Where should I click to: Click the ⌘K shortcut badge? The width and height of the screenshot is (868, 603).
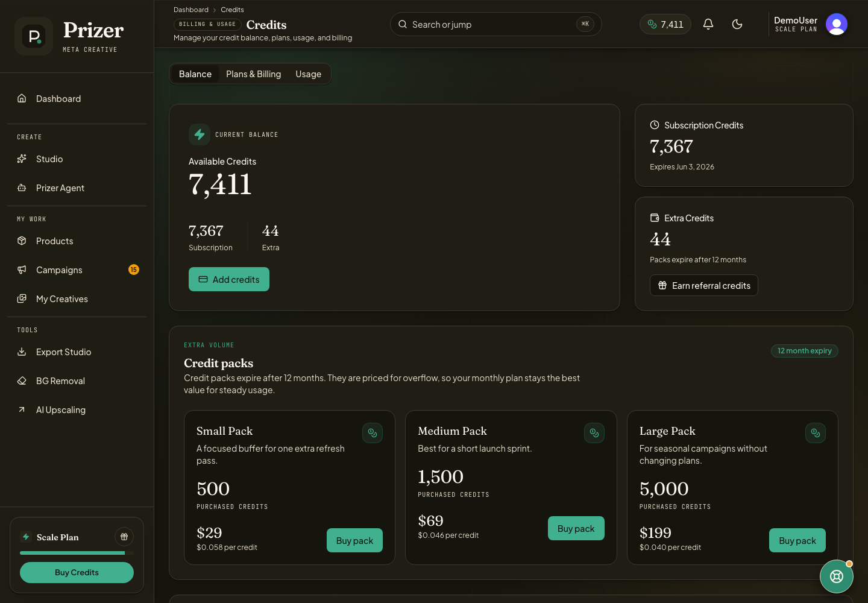click(585, 24)
